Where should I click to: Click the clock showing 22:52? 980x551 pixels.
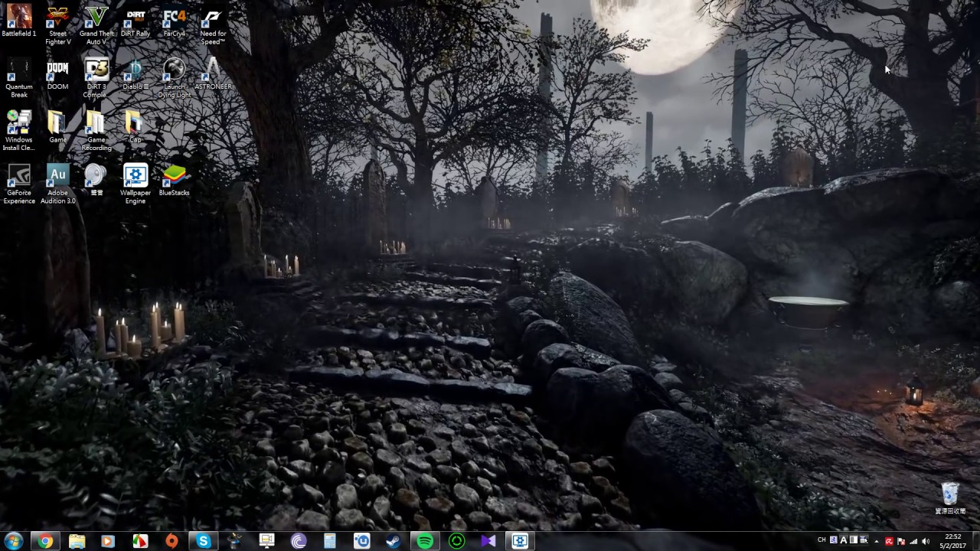point(953,541)
